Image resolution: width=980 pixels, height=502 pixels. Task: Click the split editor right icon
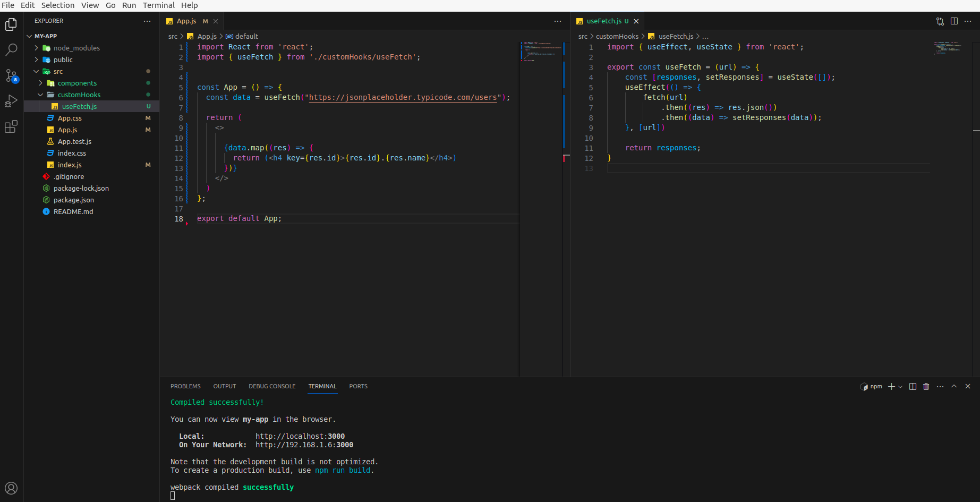pyautogui.click(x=954, y=21)
